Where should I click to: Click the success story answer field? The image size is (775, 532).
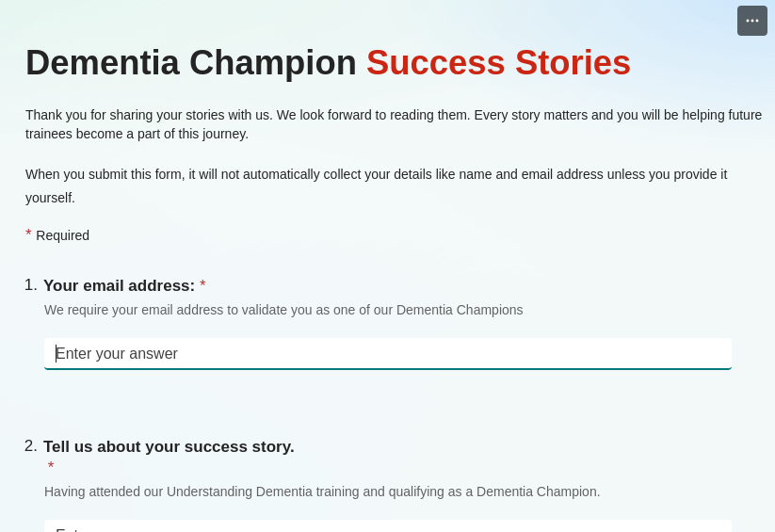[x=388, y=526]
